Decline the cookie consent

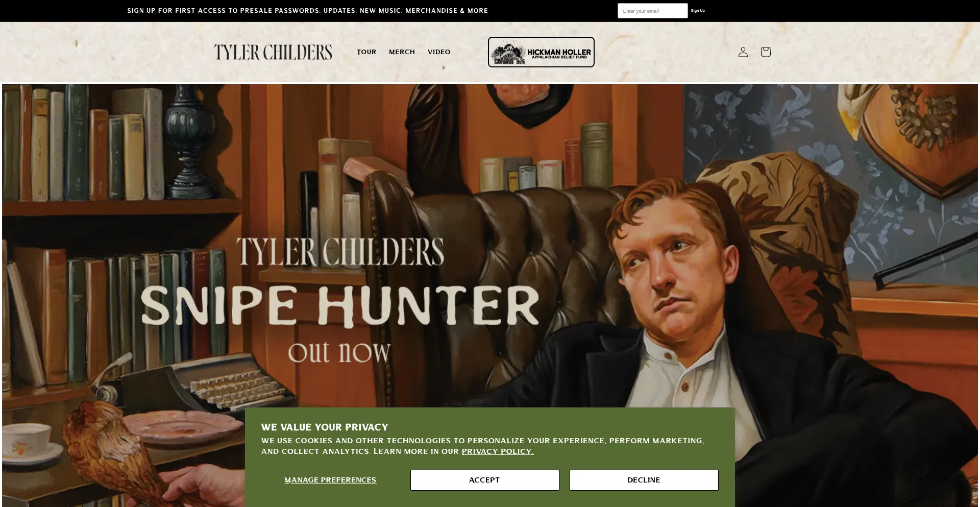(644, 480)
